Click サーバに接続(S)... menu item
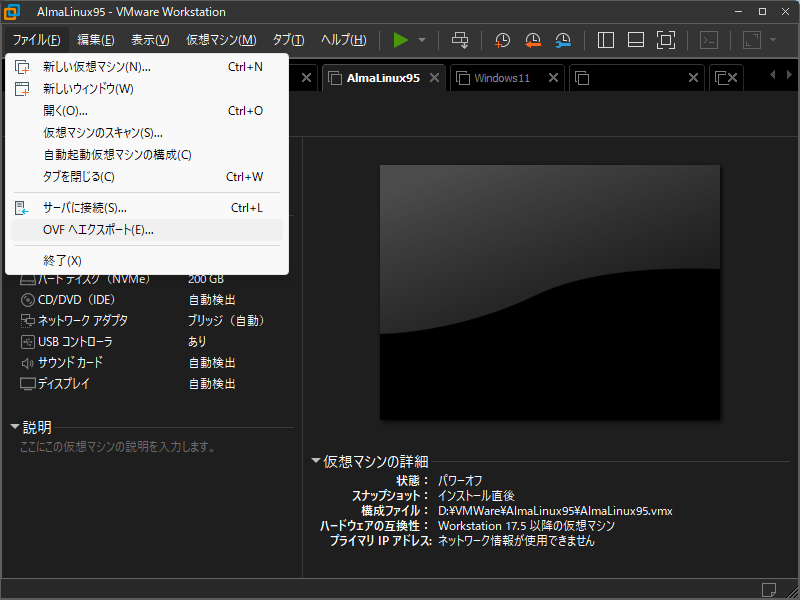The width and height of the screenshot is (800, 600). pos(84,208)
